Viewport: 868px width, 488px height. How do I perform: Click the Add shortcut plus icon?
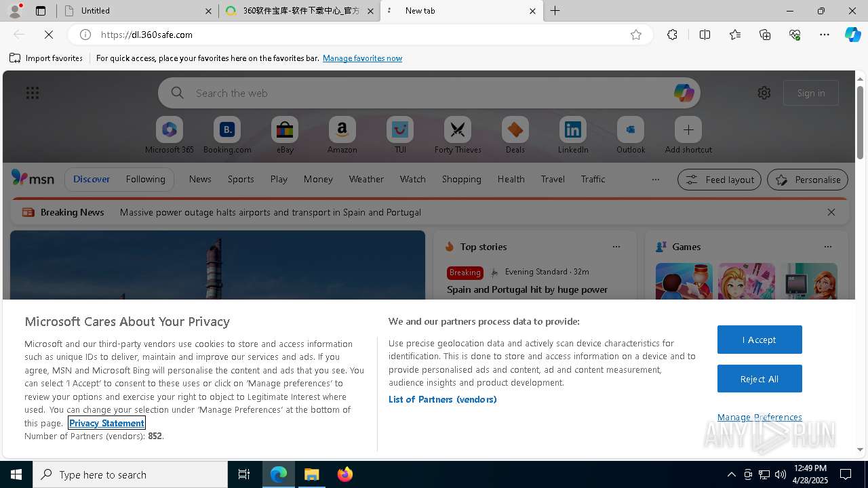(x=688, y=129)
